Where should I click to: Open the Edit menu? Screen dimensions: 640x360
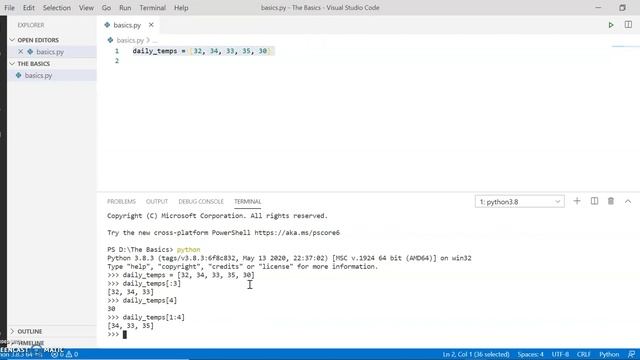[x=29, y=8]
